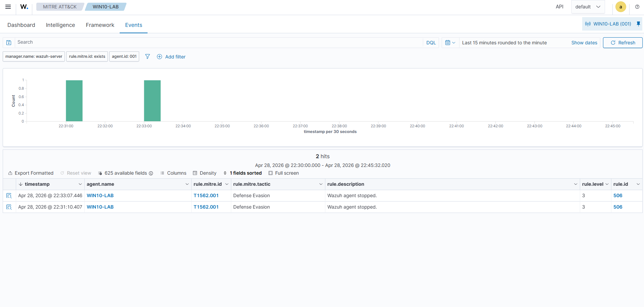Switch to the Intelligence tab

(x=61, y=25)
